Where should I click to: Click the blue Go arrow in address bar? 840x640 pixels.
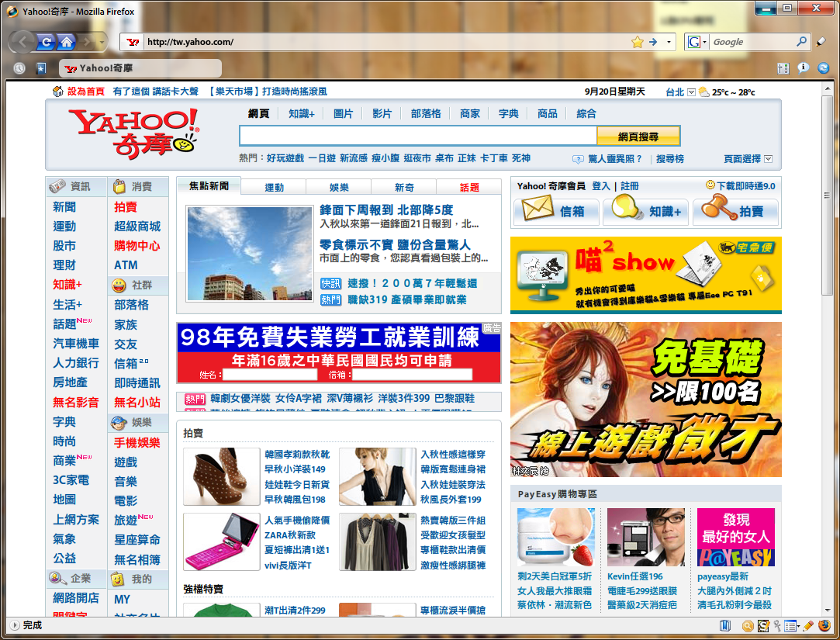(x=653, y=42)
